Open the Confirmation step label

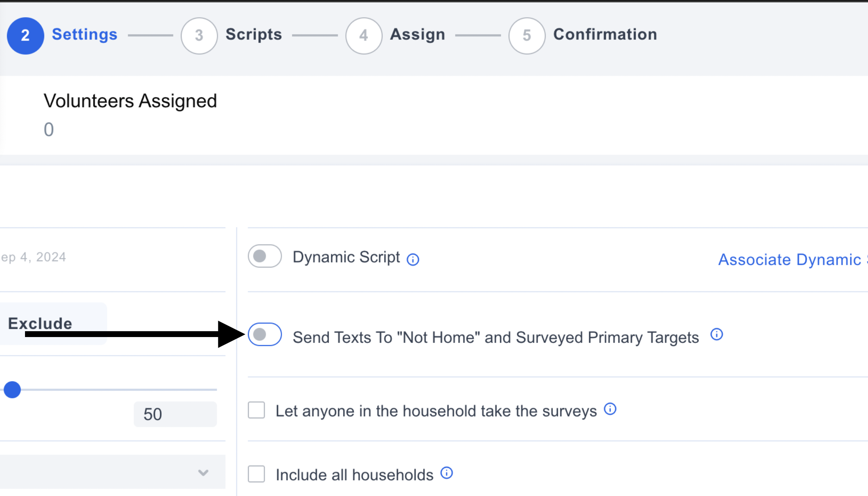tap(605, 34)
